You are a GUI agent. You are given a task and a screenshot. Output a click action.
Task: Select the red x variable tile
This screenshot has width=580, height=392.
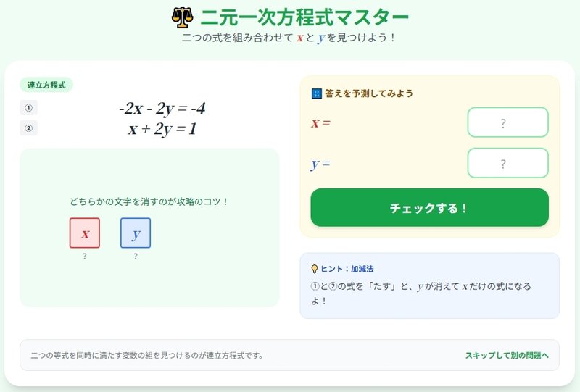[85, 233]
